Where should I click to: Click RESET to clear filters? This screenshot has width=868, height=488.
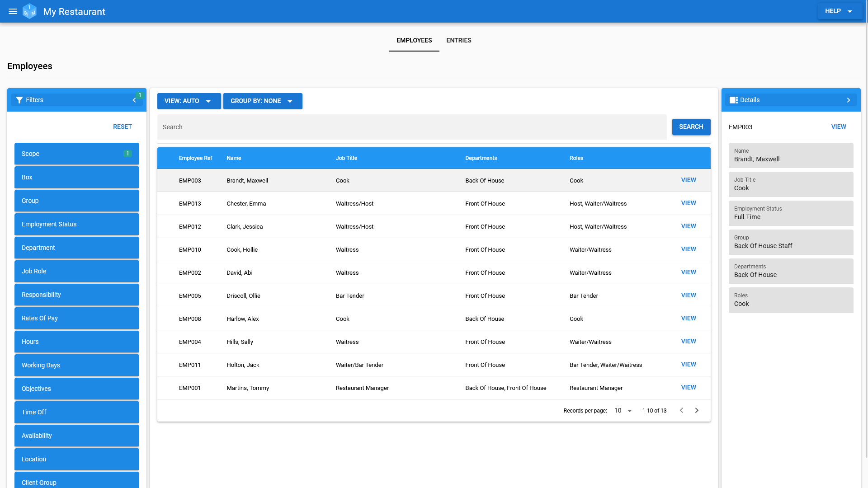pyautogui.click(x=123, y=127)
